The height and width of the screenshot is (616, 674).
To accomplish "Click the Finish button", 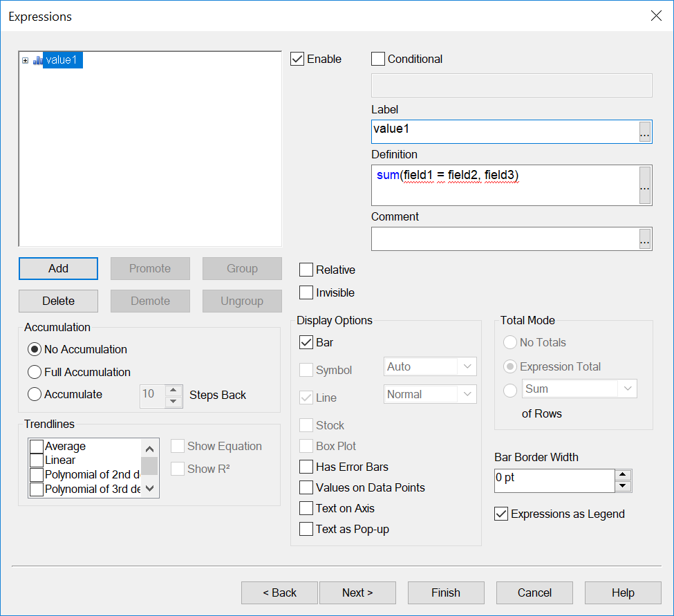I will pyautogui.click(x=446, y=592).
